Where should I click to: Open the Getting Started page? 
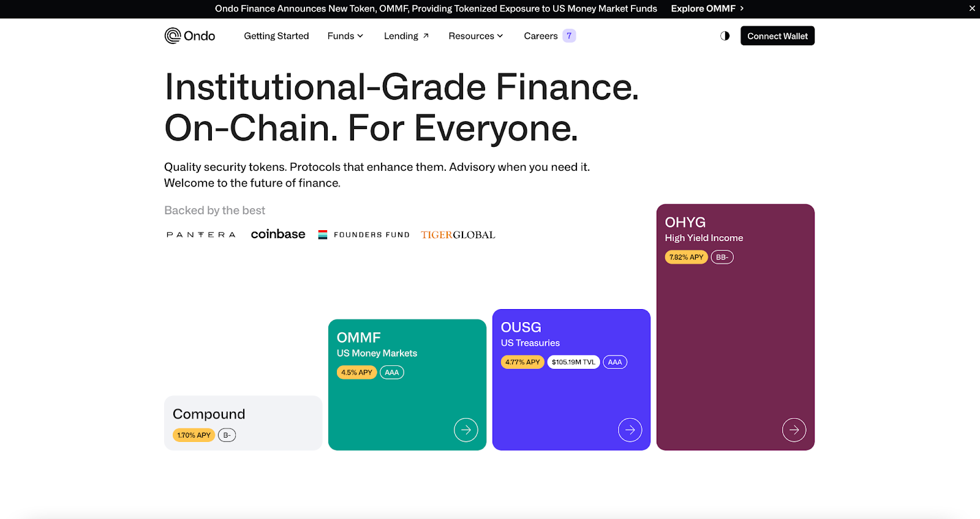[x=276, y=36]
